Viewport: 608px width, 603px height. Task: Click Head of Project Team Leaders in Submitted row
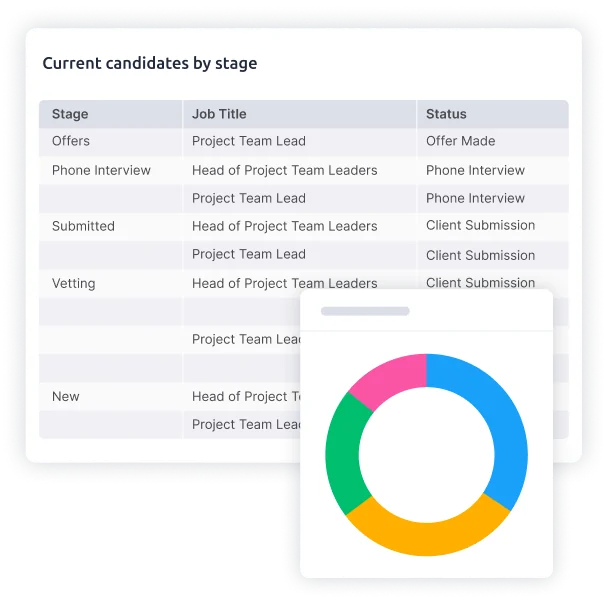(x=285, y=226)
